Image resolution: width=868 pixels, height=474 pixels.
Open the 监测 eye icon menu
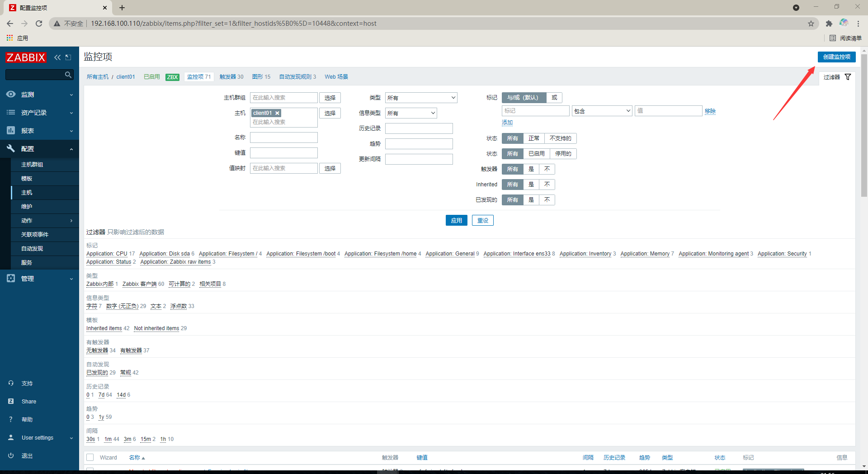click(x=11, y=94)
